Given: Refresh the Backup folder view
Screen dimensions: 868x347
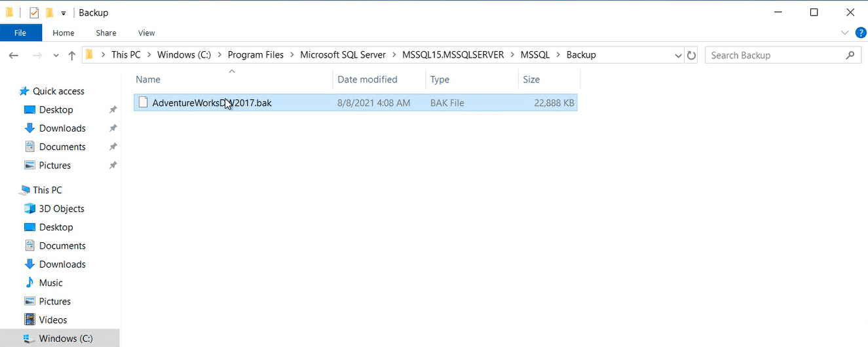Looking at the screenshot, I should (x=691, y=56).
